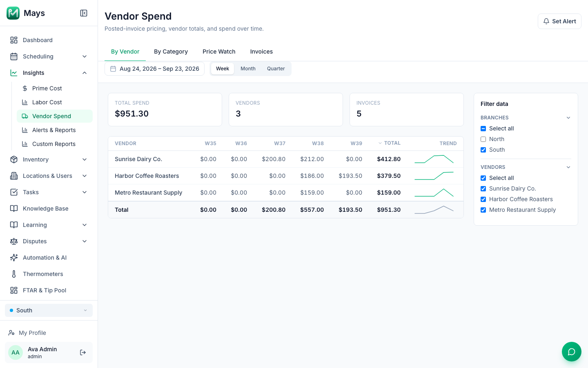The image size is (588, 368).
Task: Select the Month period view
Action: coord(248,69)
